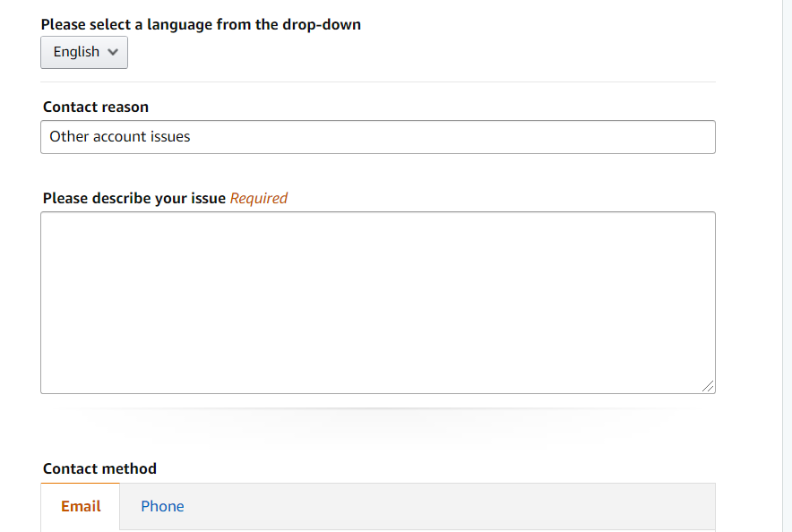Open the English language drop-down
Image resolution: width=792 pixels, height=532 pixels.
(84, 52)
